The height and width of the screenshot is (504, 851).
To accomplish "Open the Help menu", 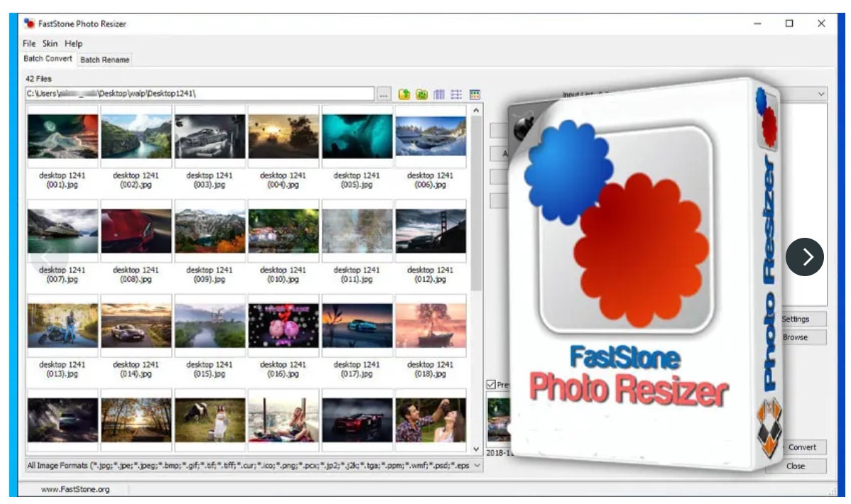I will tap(73, 43).
